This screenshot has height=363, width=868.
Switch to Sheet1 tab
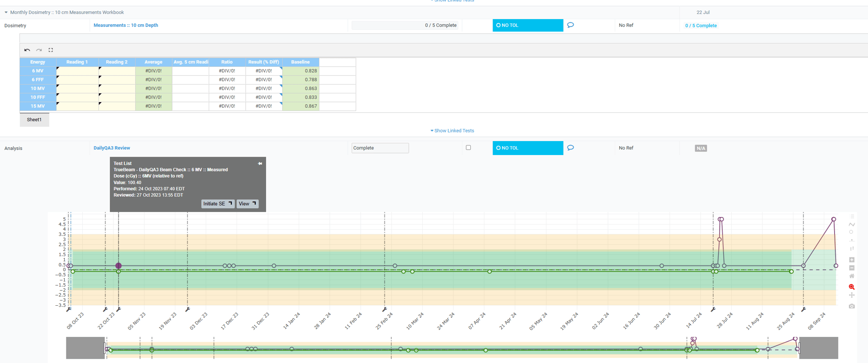(x=34, y=120)
